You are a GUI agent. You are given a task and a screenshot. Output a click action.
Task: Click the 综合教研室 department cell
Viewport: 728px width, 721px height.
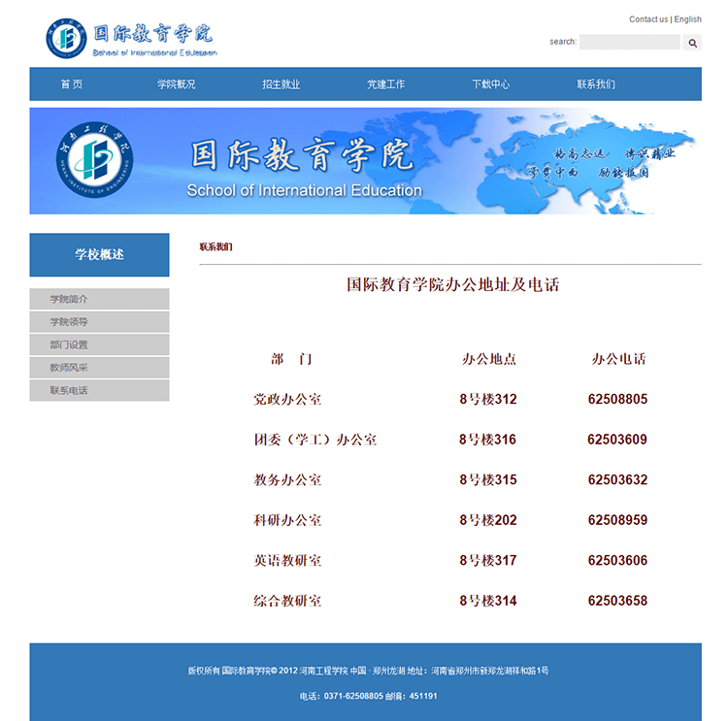(287, 601)
